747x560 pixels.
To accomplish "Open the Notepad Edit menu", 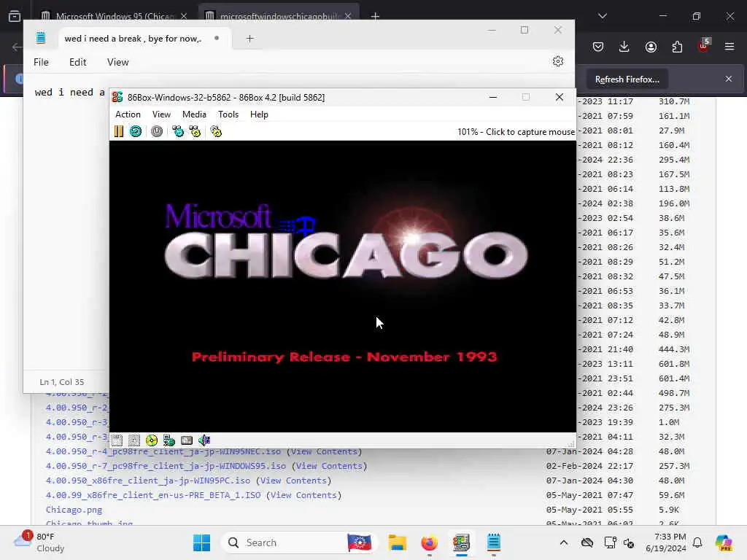I will pyautogui.click(x=77, y=62).
